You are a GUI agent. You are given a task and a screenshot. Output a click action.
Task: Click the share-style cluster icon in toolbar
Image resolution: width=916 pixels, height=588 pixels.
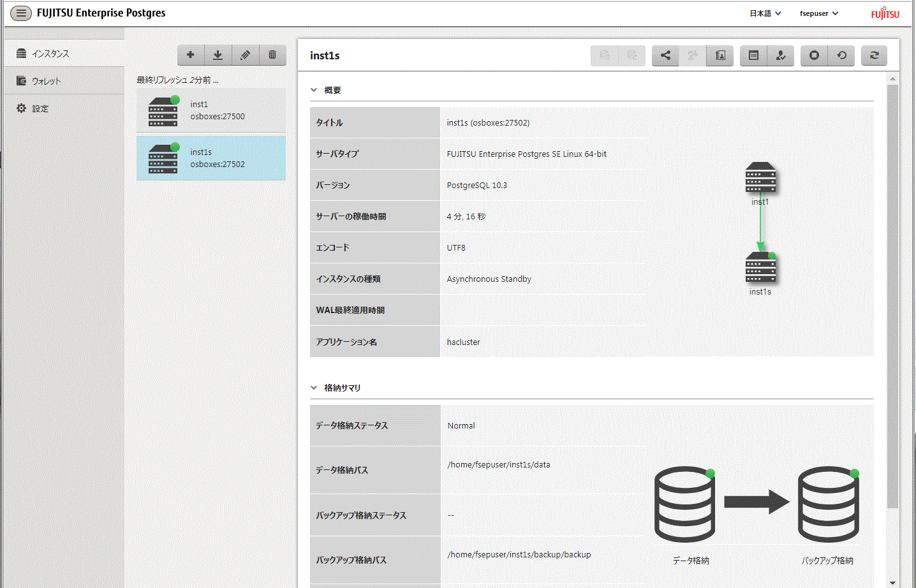point(665,55)
